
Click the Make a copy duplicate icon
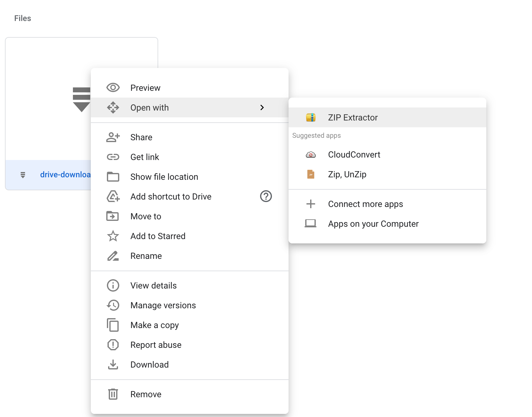tap(113, 325)
